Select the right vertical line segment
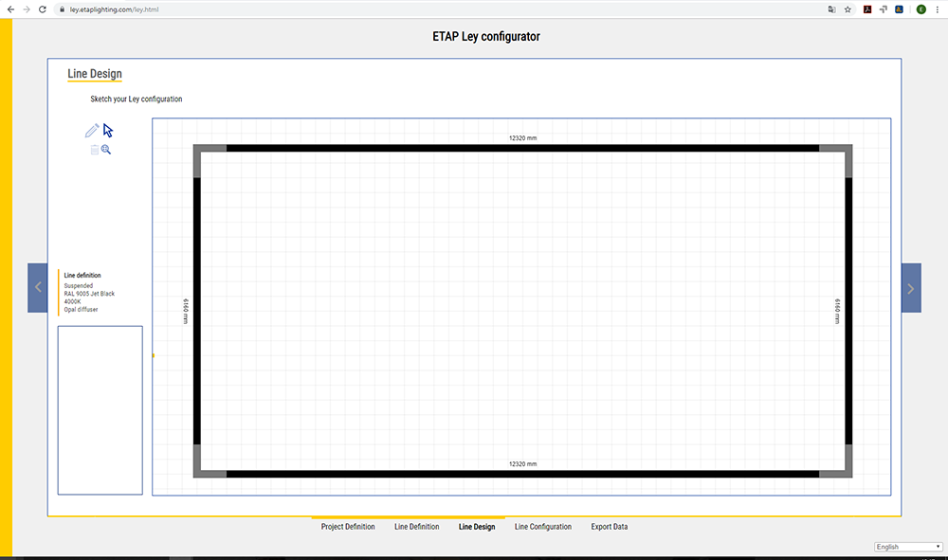This screenshot has height=560, width=948. click(848, 311)
